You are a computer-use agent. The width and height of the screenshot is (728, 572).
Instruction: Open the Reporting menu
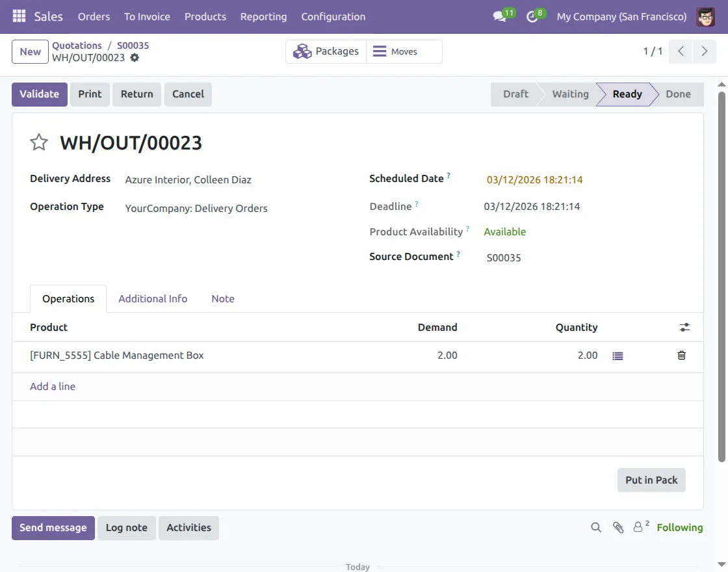click(263, 17)
